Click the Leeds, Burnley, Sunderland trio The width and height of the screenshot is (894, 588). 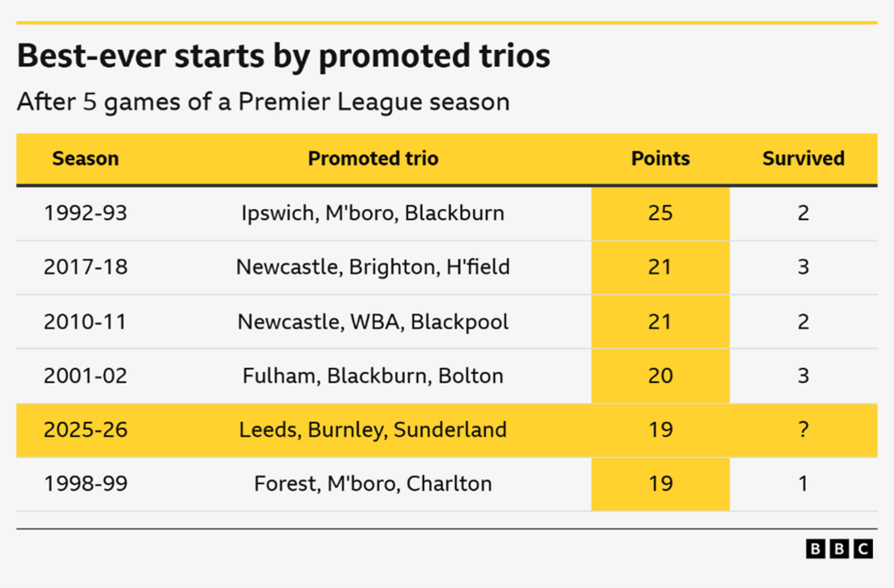(372, 430)
